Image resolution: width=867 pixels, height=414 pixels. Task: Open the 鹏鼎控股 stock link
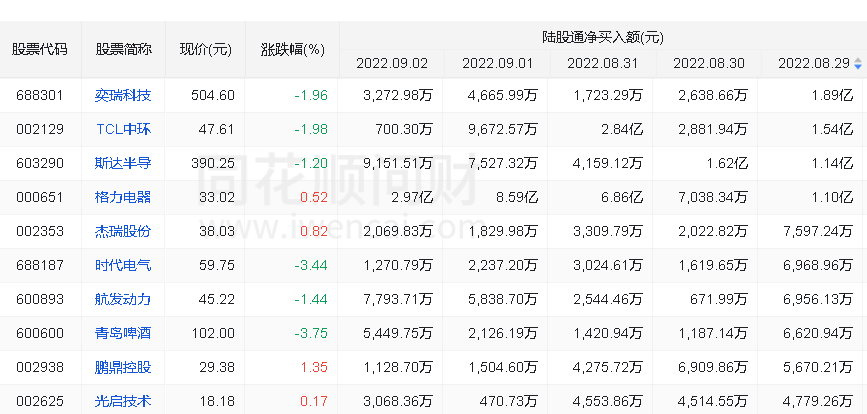tap(123, 367)
